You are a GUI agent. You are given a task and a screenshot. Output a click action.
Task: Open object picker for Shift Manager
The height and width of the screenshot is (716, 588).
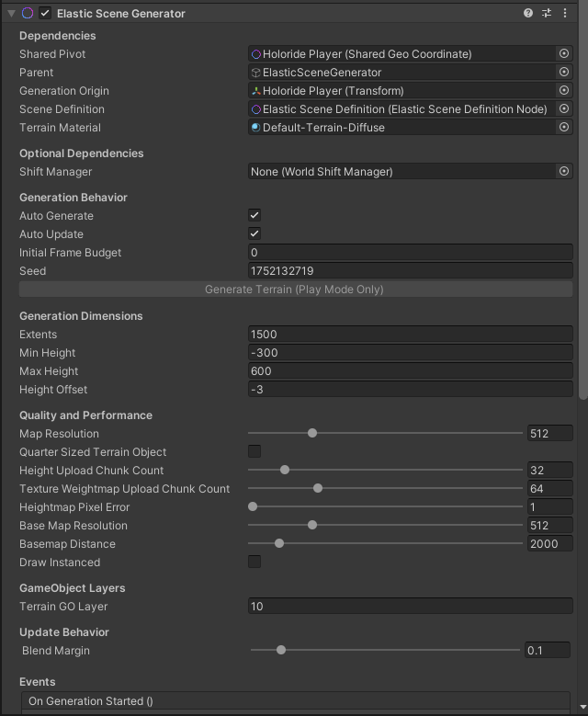coord(564,172)
